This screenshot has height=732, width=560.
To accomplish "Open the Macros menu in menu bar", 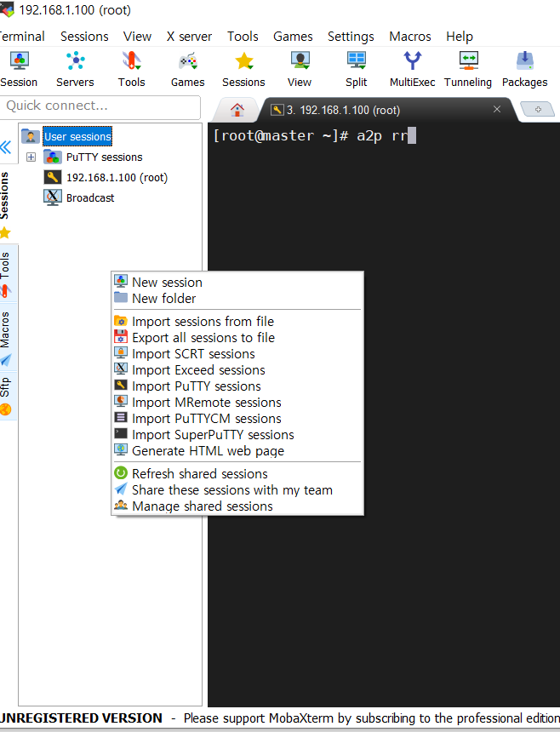I will tap(410, 37).
